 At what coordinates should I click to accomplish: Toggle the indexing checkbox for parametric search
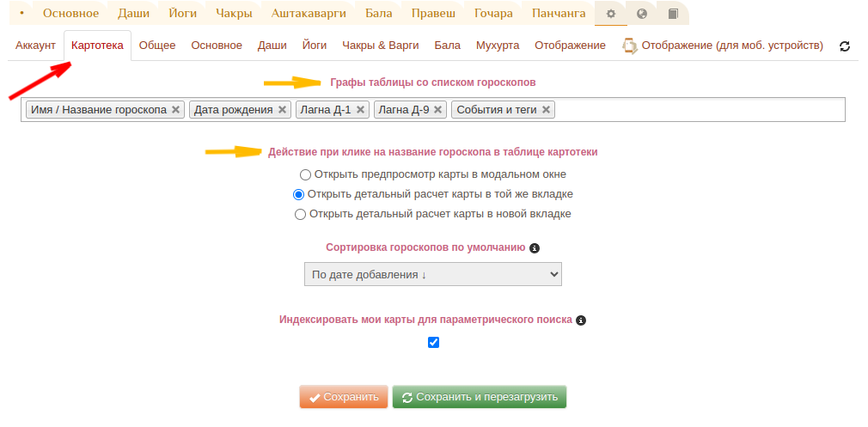433,343
